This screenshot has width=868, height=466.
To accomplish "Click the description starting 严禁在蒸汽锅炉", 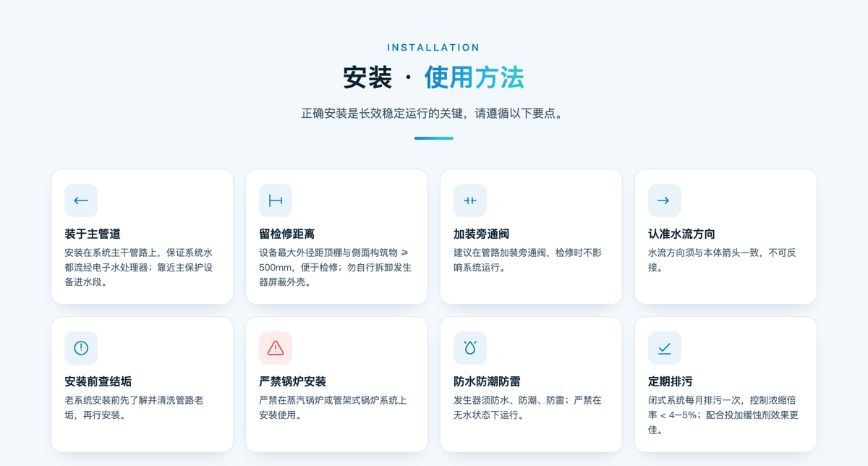I will click(333, 407).
